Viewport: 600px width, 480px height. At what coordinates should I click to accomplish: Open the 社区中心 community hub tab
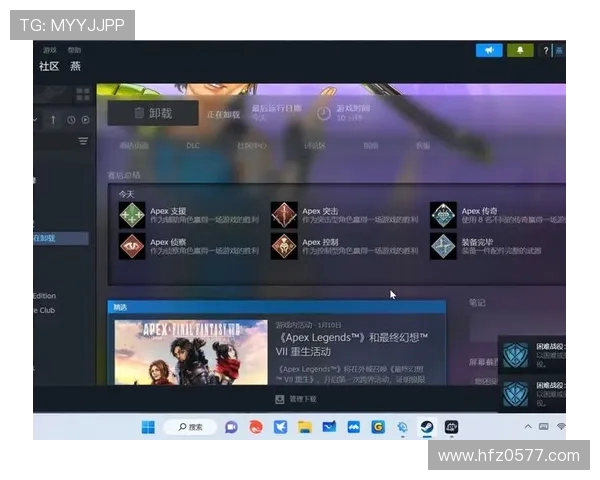click(x=252, y=145)
